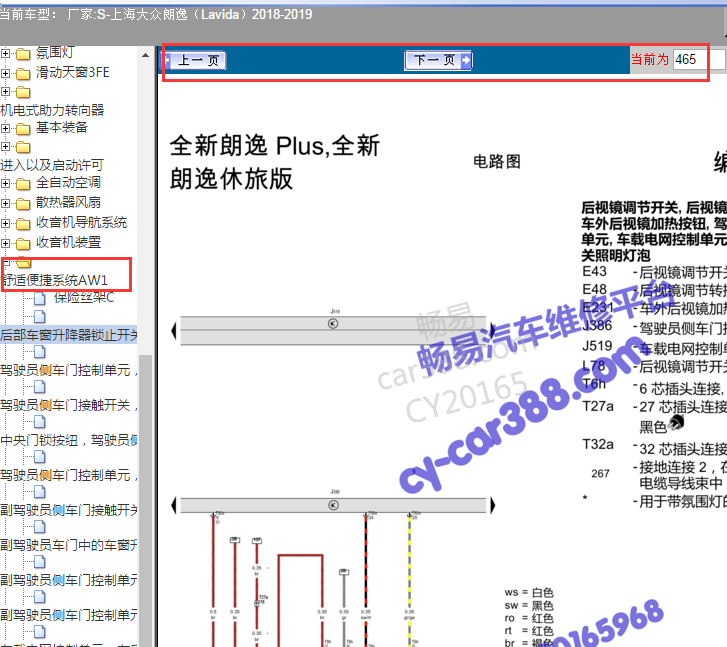Click the current vehicle model header text
The height and width of the screenshot is (647, 727).
point(156,14)
